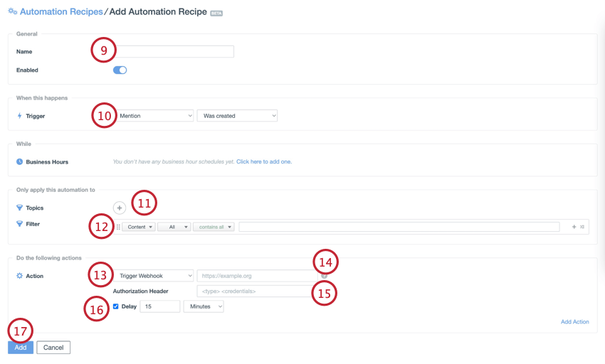
Task: Open the contains all dropdown
Action: coord(214,227)
